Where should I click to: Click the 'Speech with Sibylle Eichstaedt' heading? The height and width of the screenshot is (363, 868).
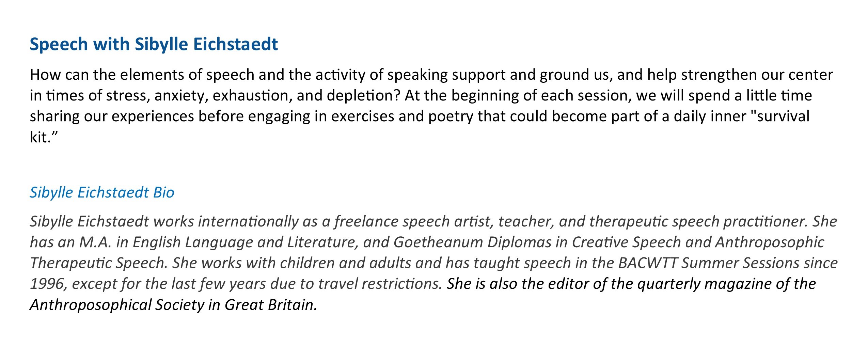[154, 44]
